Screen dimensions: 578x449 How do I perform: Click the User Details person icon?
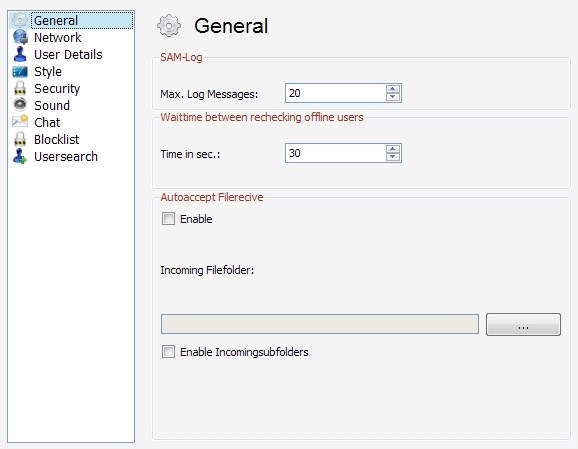point(20,54)
